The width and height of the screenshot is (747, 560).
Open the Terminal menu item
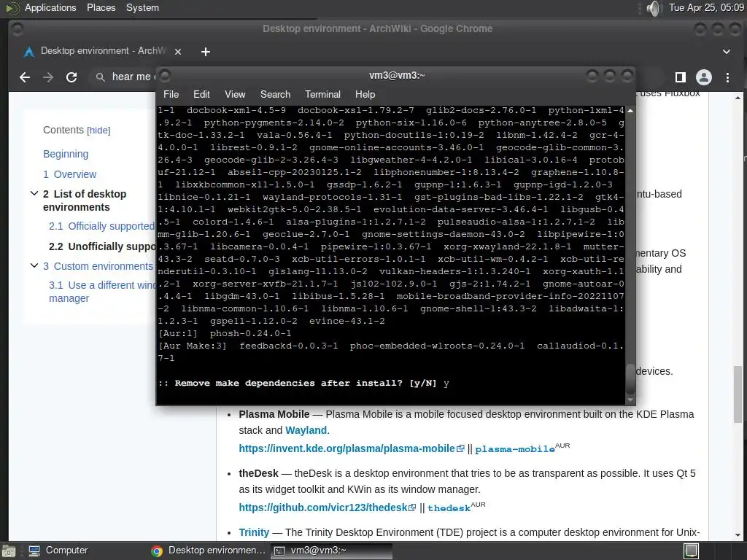(322, 94)
